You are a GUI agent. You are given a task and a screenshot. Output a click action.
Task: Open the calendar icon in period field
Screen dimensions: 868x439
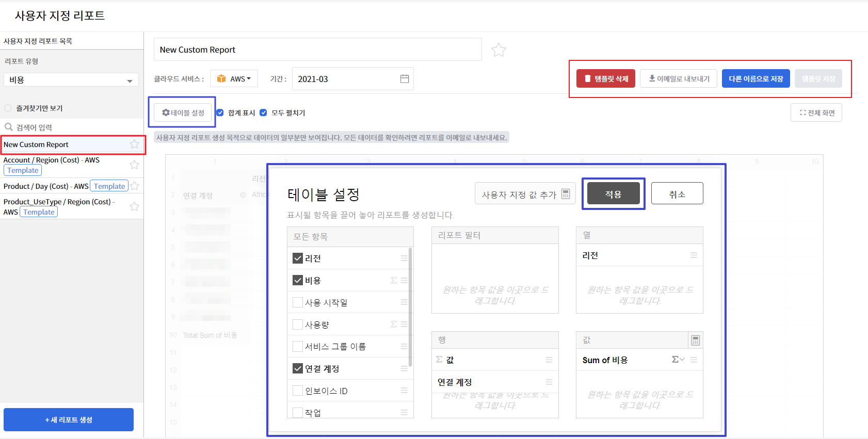point(405,79)
